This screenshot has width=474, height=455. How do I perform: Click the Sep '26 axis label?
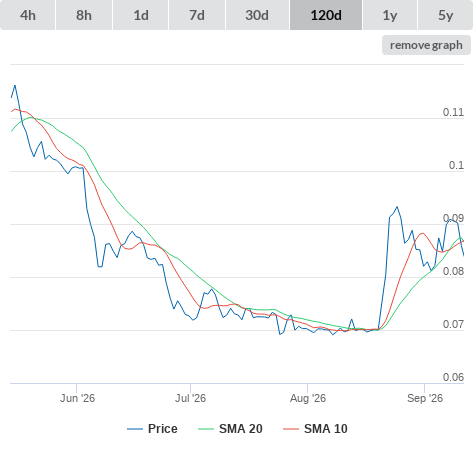[x=425, y=398]
